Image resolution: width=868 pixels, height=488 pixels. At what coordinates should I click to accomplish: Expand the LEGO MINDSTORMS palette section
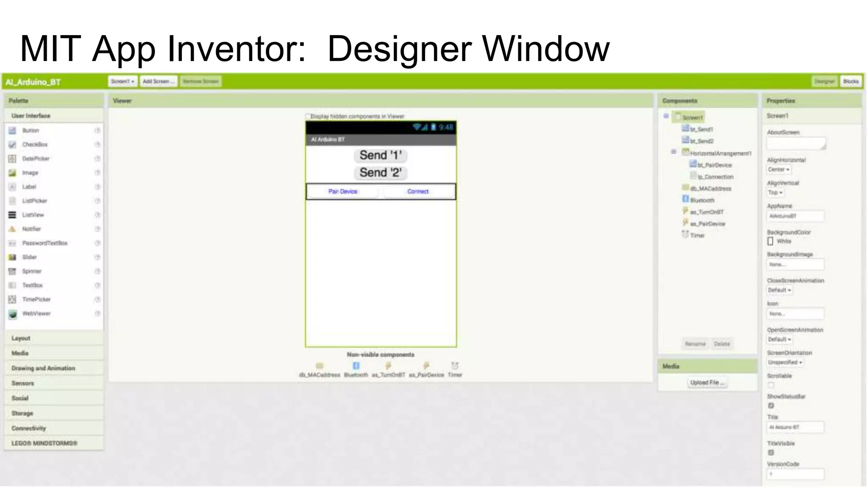tap(54, 443)
